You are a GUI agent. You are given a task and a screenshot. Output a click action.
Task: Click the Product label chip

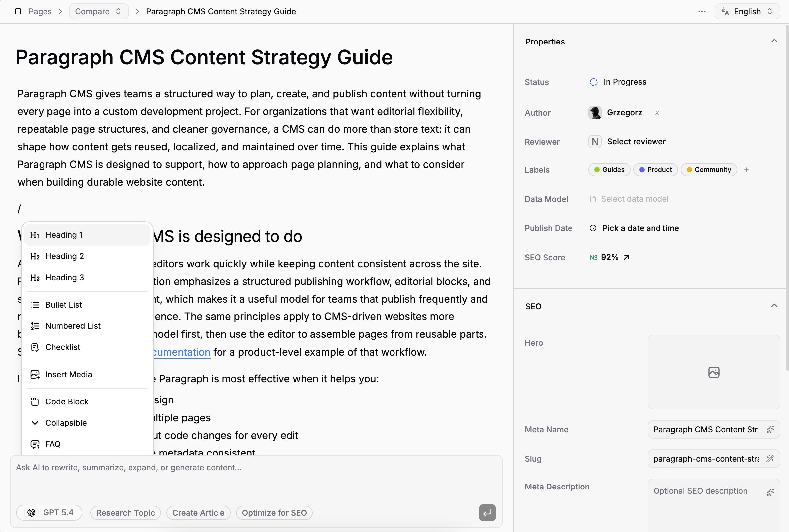pos(656,170)
